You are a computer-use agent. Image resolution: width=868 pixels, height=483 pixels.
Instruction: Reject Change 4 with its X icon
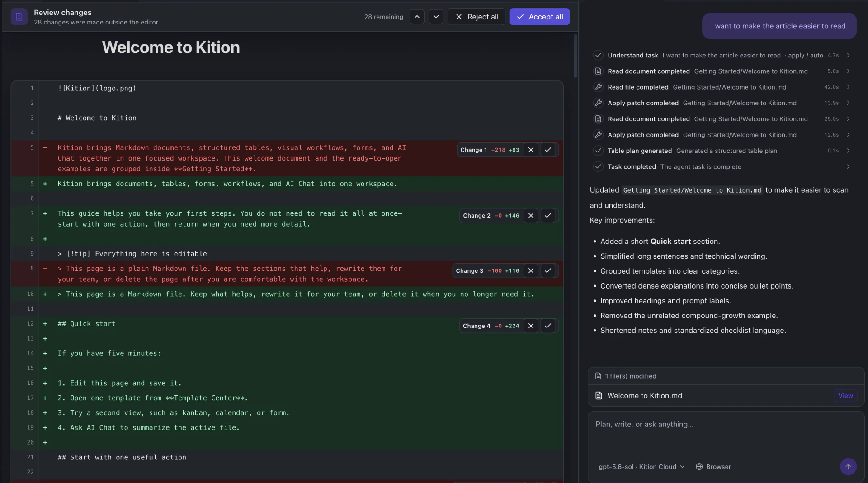tap(531, 326)
